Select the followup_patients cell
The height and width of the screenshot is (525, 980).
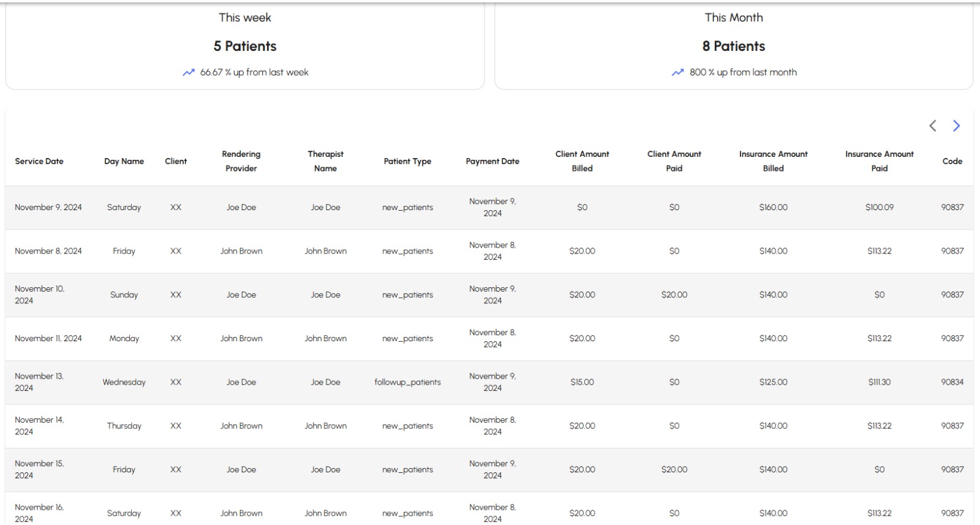407,382
